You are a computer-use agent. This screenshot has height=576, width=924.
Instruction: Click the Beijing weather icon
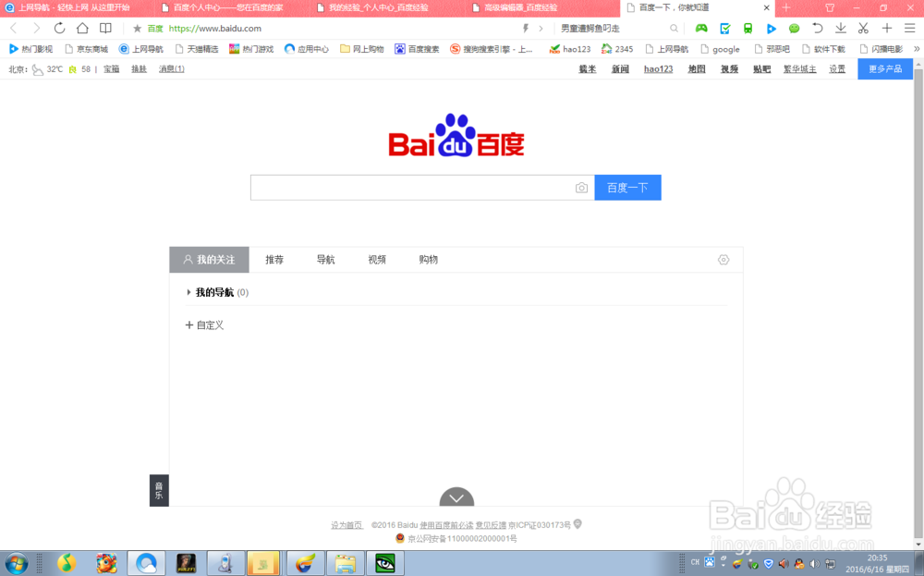(38, 69)
